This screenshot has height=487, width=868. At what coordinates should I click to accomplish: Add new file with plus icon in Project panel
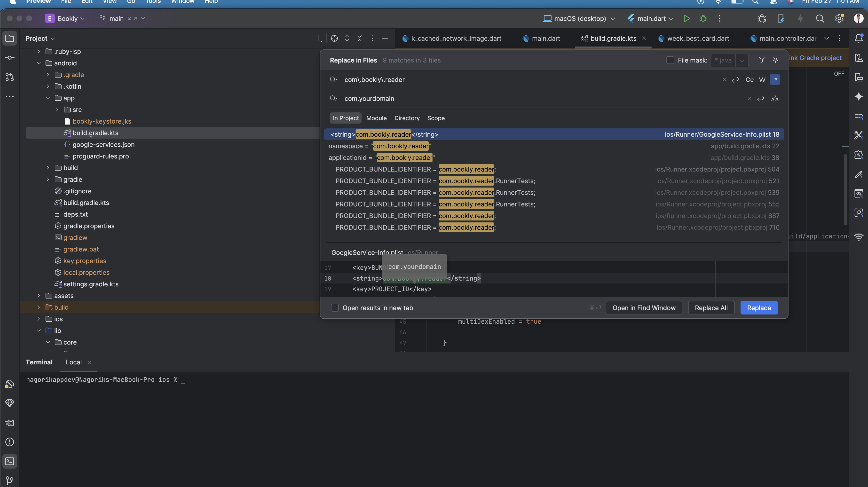pyautogui.click(x=318, y=39)
